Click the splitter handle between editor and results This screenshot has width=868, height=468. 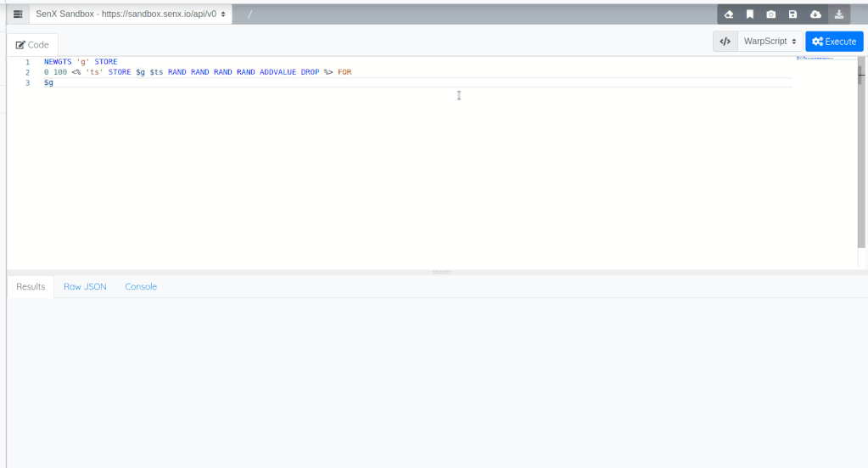tap(441, 272)
